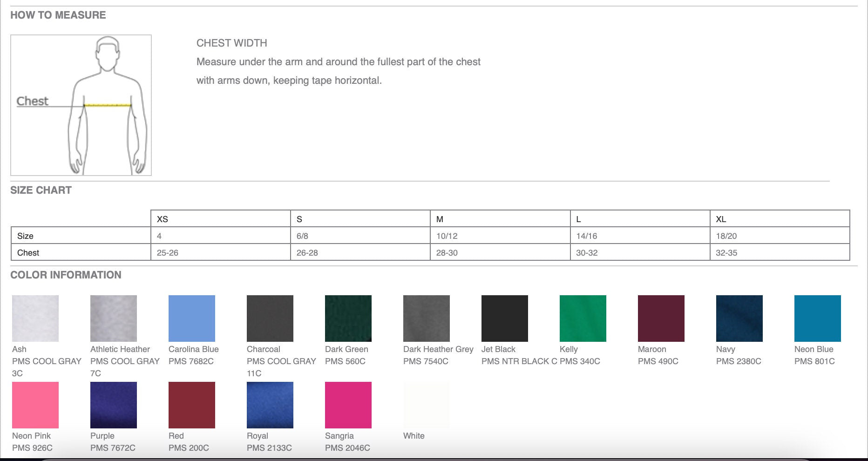Pick the Carolina Blue swatch

pyautogui.click(x=192, y=319)
